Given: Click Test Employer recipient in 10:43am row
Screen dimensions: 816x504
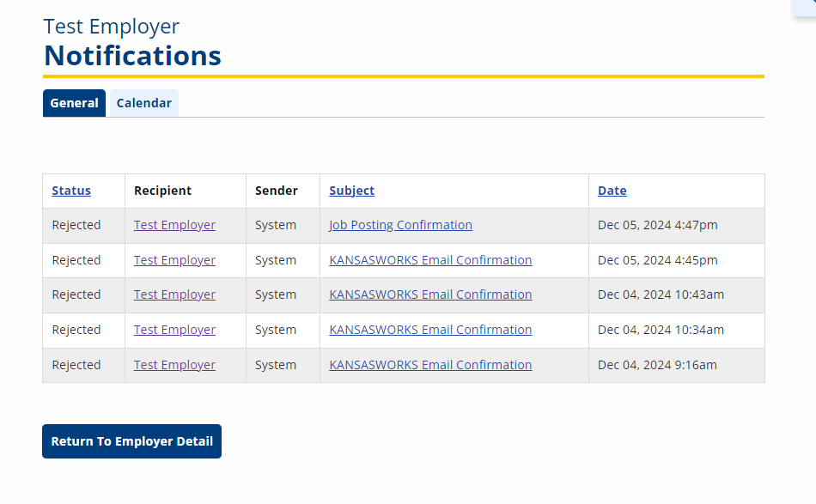Looking at the screenshot, I should coord(174,295).
